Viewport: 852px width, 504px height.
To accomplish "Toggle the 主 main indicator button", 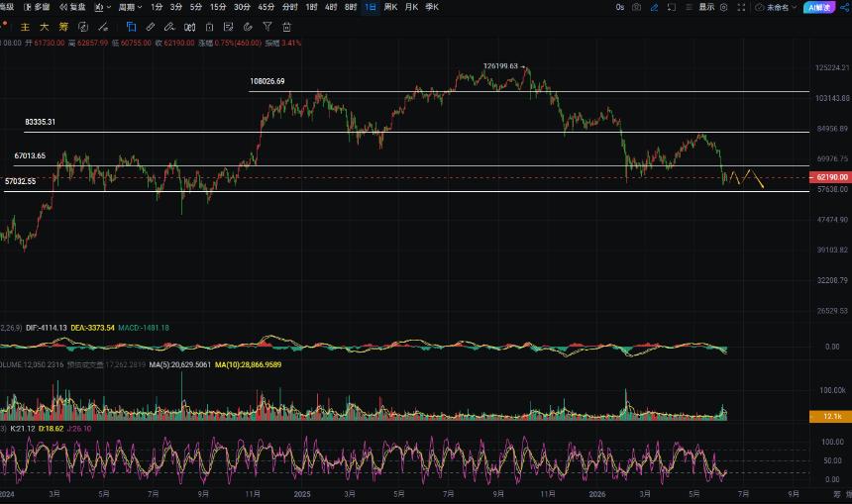I will [x=25, y=27].
